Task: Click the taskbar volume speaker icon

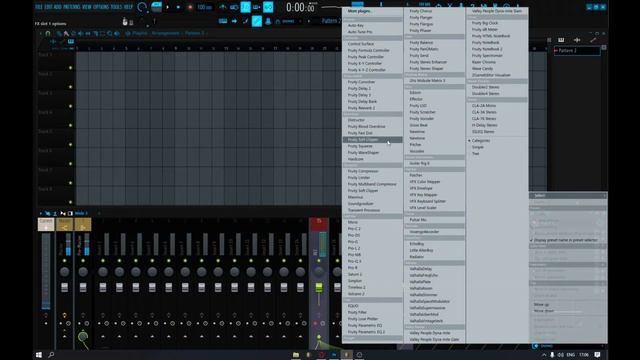Action: [561, 355]
